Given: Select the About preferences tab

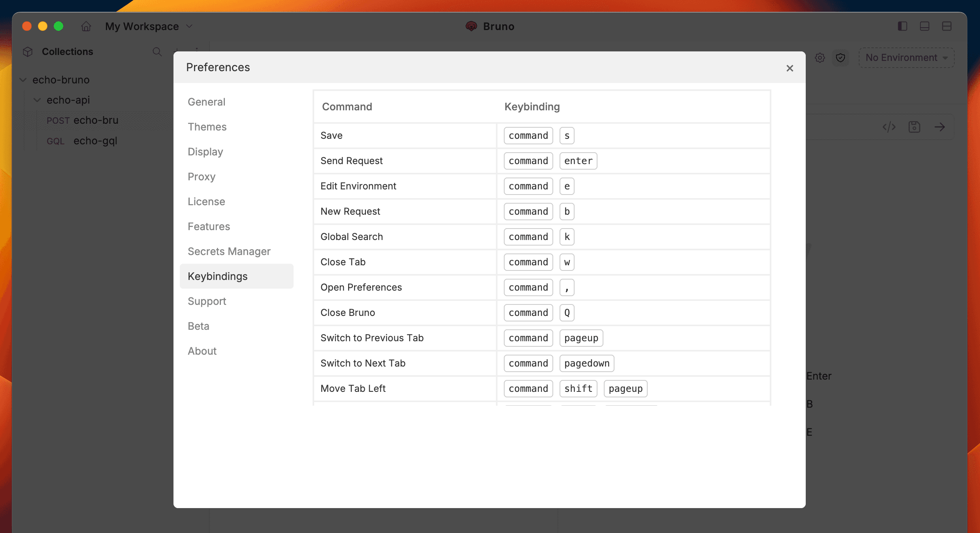Looking at the screenshot, I should tap(202, 351).
